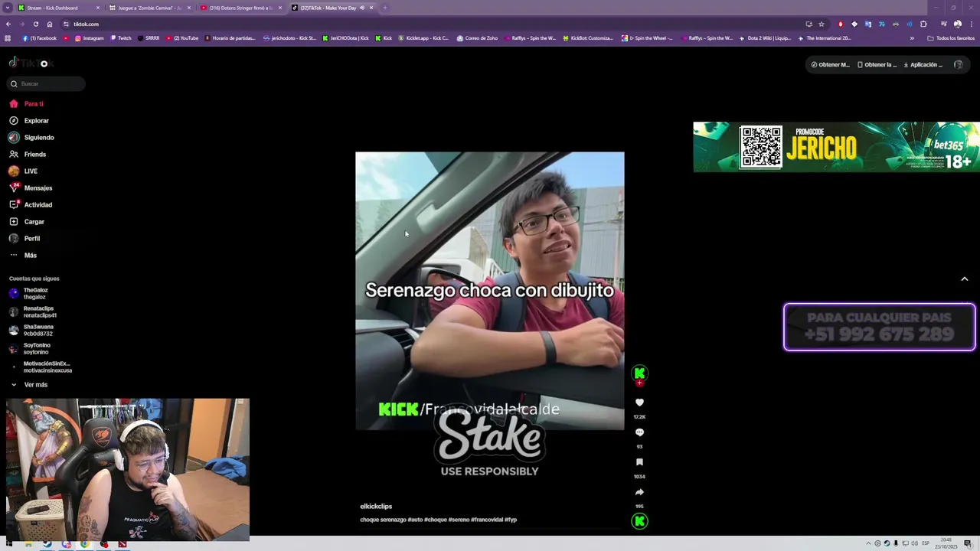The width and height of the screenshot is (980, 551).
Task: Open the green K sound disc icon
Action: point(639,521)
